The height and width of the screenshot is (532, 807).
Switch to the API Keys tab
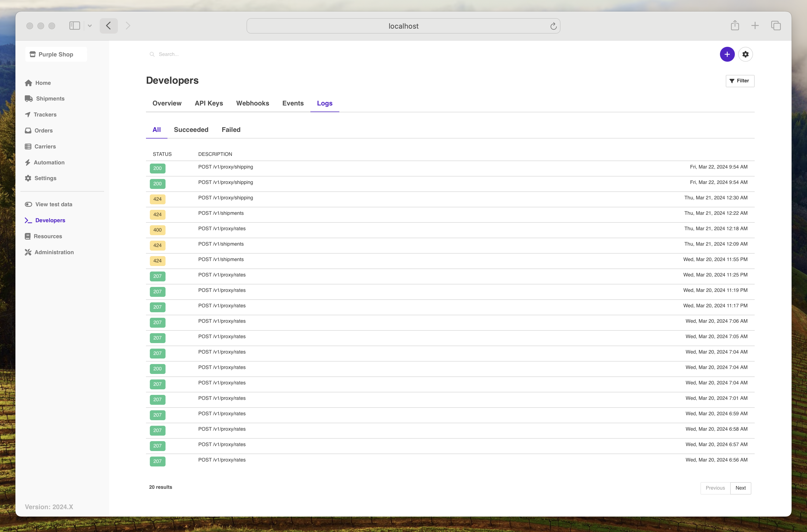209,103
